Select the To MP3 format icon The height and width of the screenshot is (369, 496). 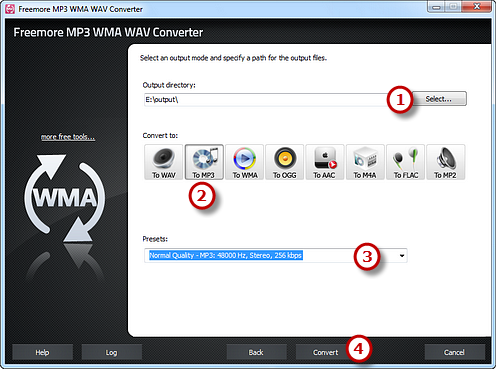(204, 162)
